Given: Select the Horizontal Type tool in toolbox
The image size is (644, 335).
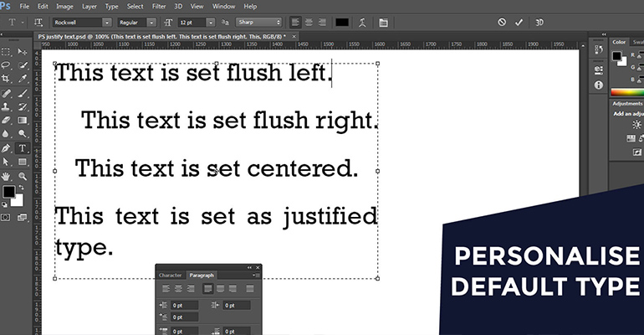Looking at the screenshot, I should (x=23, y=148).
